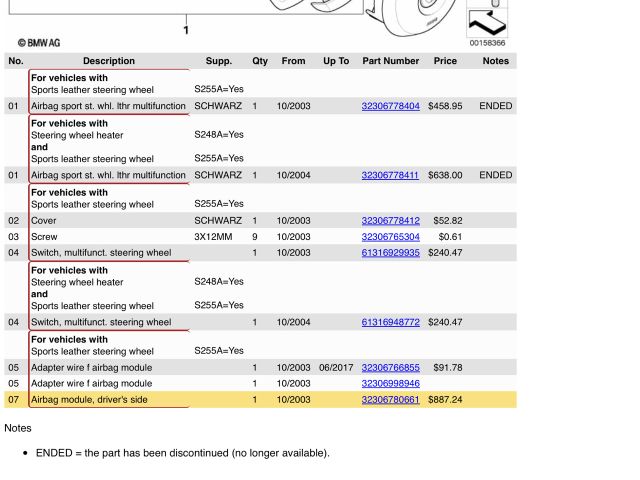640x480 pixels.
Task: Click callout number 1 under the diagram
Action: [186, 30]
